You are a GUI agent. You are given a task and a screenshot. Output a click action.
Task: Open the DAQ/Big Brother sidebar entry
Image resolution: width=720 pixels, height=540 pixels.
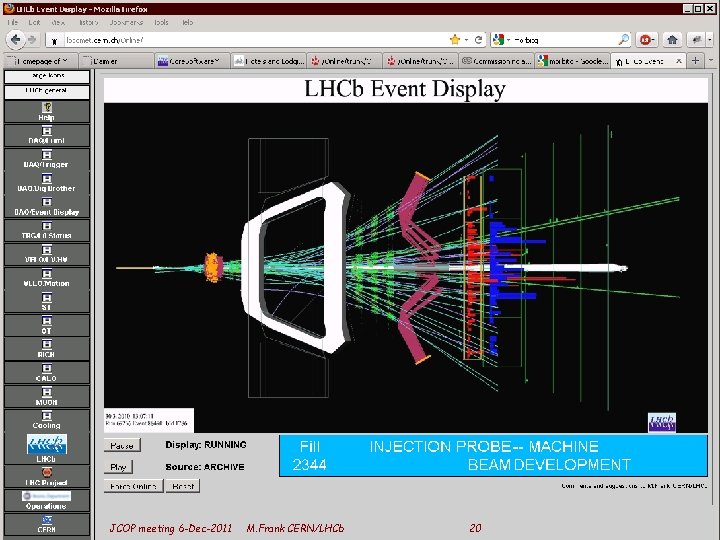pos(47,183)
